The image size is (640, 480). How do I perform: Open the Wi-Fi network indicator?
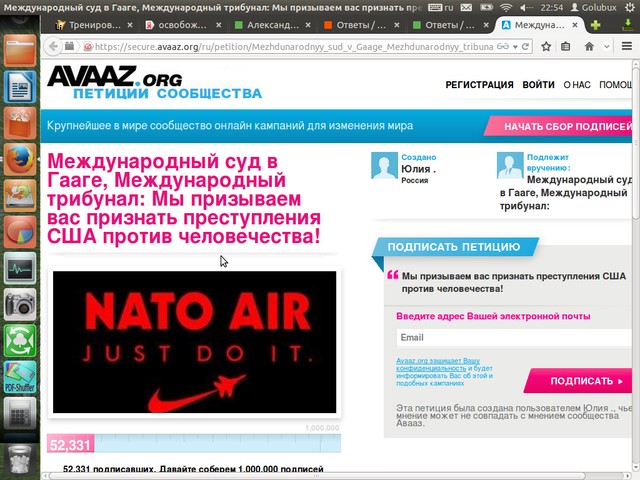tap(506, 7)
